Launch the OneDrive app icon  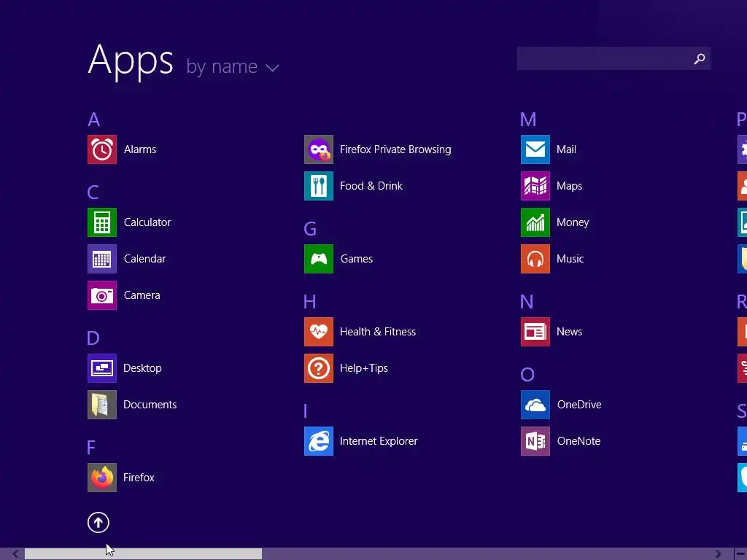tap(535, 405)
